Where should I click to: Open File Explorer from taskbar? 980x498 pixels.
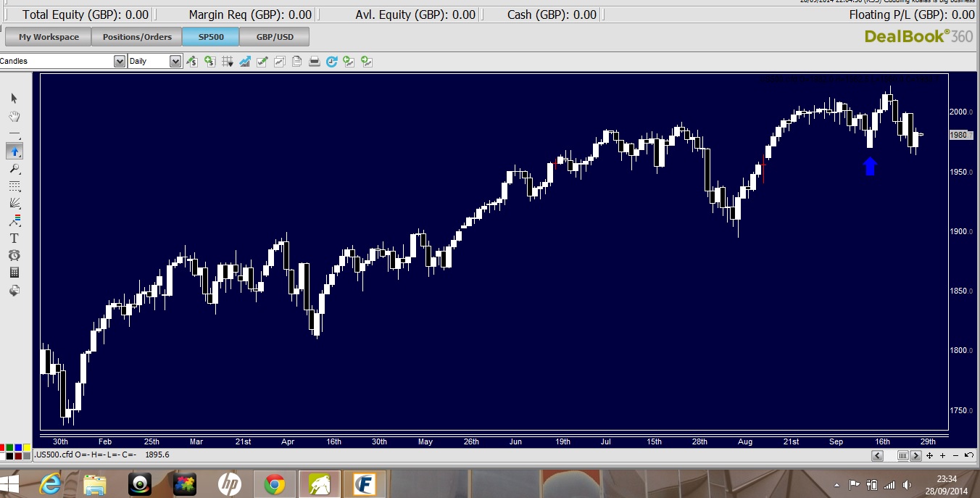tap(95, 484)
